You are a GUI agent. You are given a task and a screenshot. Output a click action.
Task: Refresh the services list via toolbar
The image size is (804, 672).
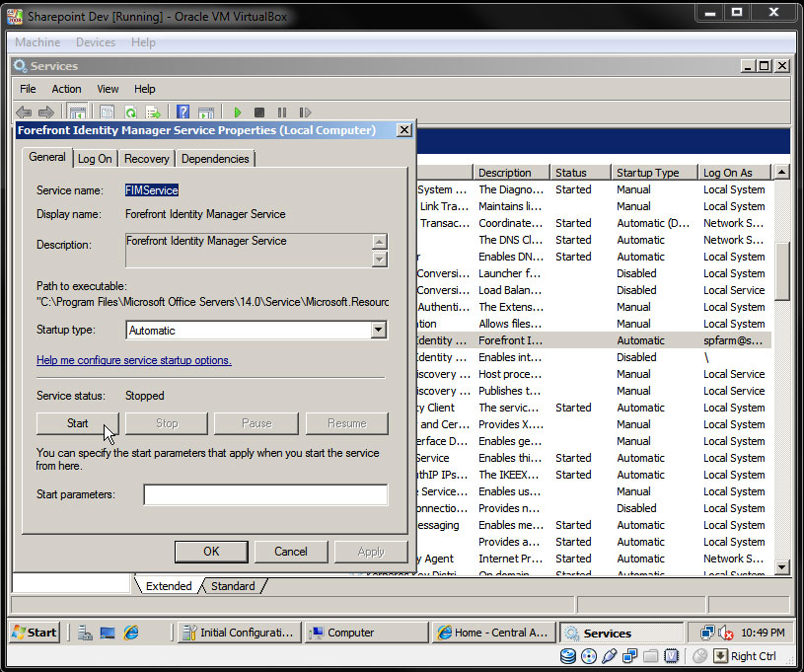pos(131,112)
